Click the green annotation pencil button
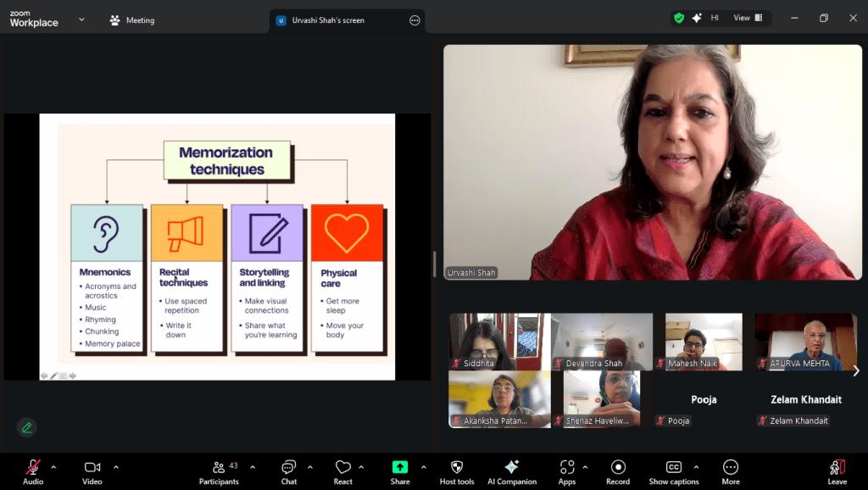 click(x=27, y=427)
